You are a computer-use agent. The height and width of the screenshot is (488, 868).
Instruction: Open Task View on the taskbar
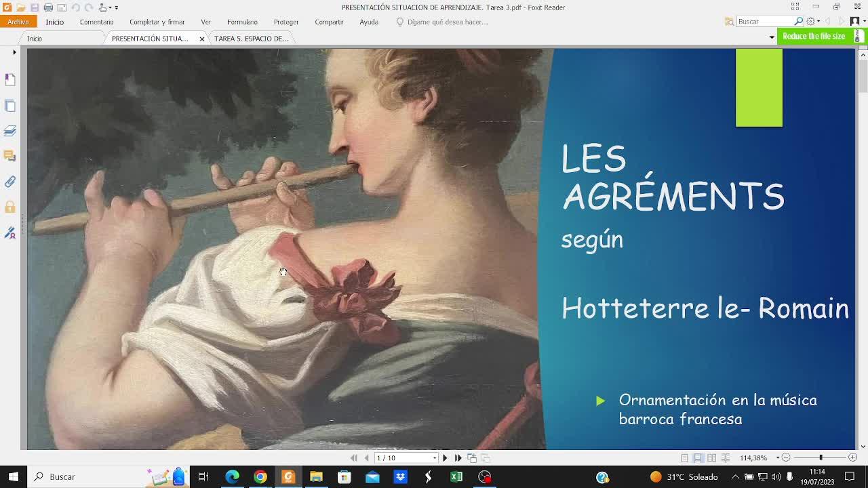pos(203,476)
